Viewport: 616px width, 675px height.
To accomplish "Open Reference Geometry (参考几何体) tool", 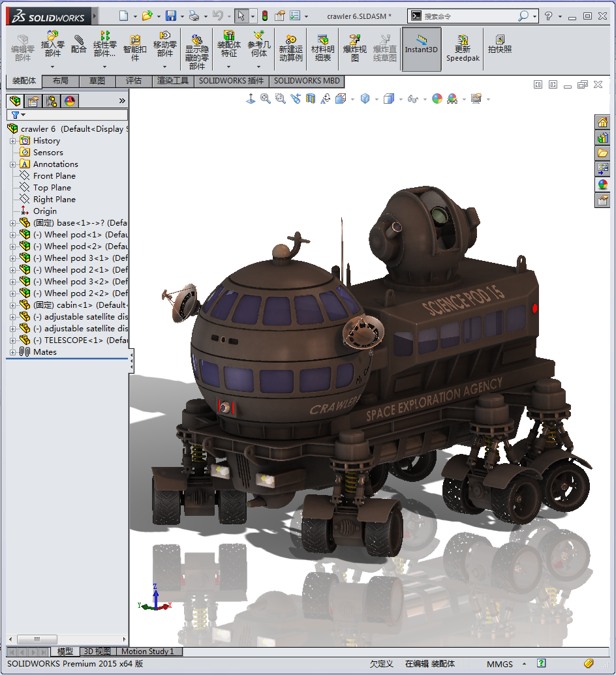I will (x=259, y=44).
